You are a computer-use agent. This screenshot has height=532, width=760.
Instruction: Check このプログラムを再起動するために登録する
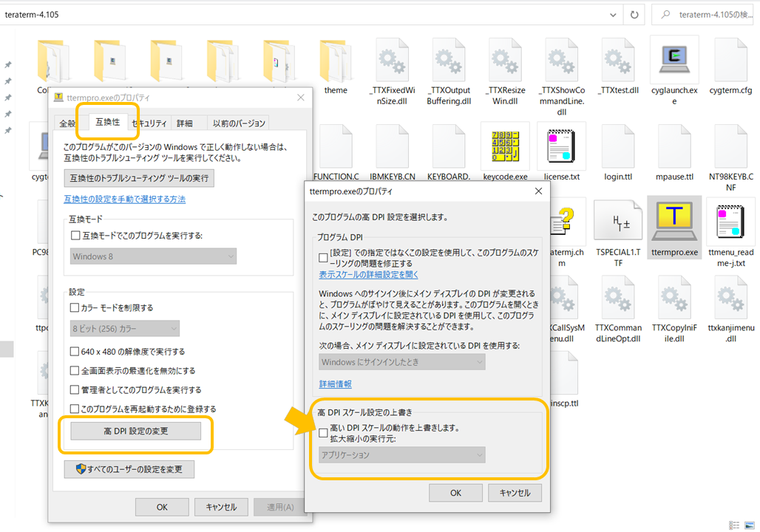click(75, 409)
